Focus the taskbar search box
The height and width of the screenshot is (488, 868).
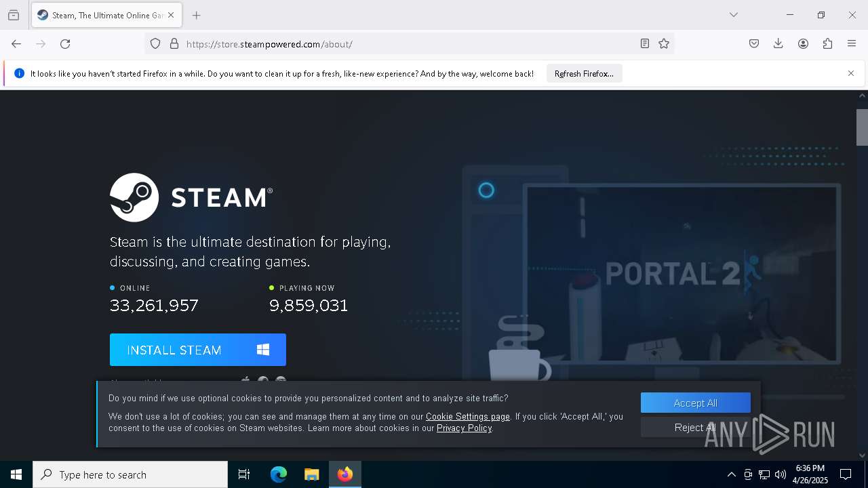pos(130,474)
